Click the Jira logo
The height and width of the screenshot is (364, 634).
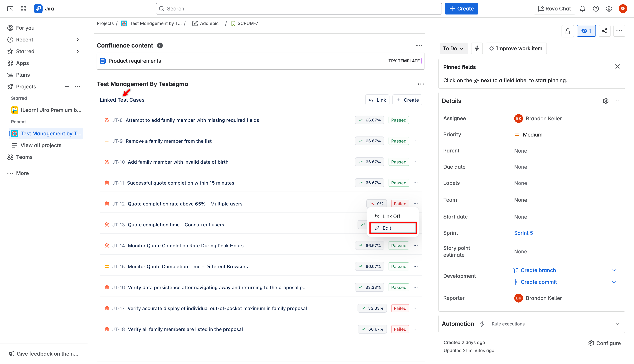44,9
